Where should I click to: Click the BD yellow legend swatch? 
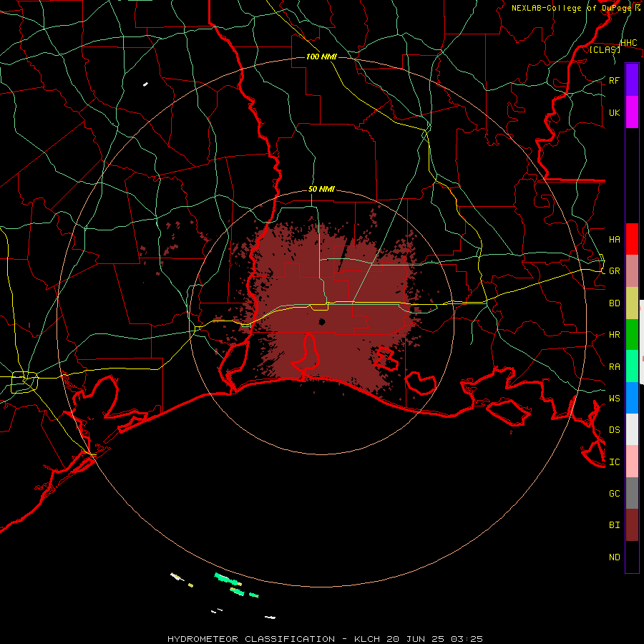click(632, 303)
